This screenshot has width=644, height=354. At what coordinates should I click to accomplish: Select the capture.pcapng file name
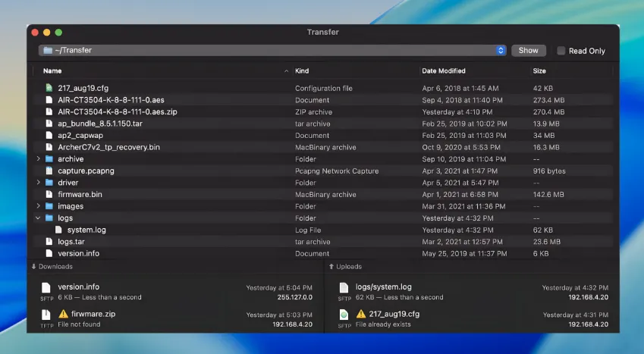click(86, 171)
